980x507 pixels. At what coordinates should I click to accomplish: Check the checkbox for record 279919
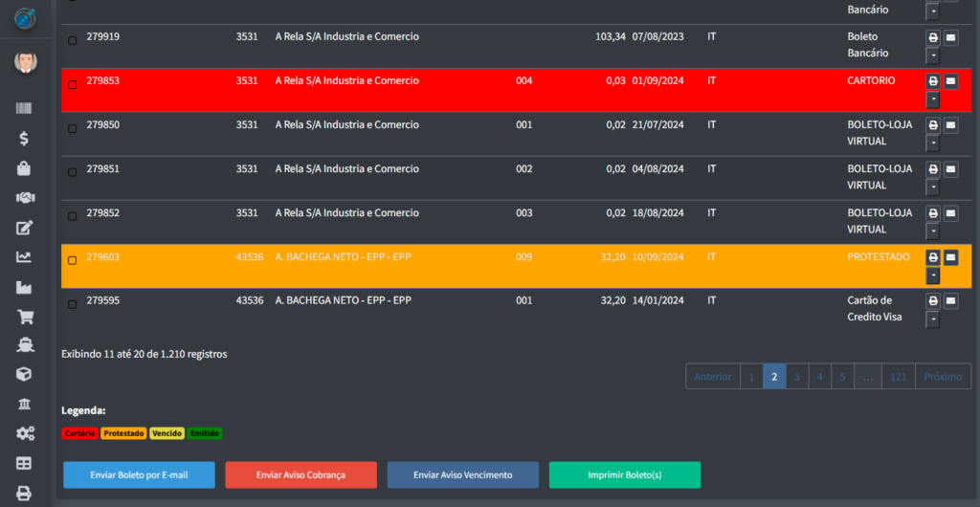pyautogui.click(x=73, y=40)
